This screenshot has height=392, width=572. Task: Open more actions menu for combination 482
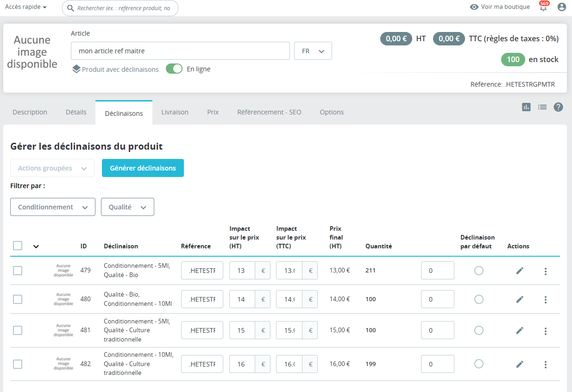[x=546, y=365]
